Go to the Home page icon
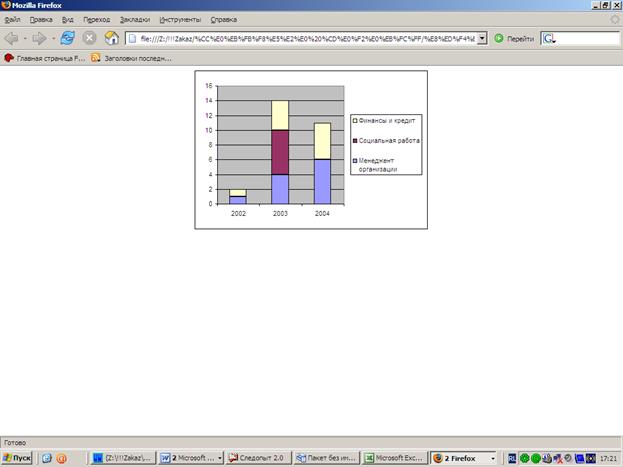The image size is (623, 467). tap(111, 38)
